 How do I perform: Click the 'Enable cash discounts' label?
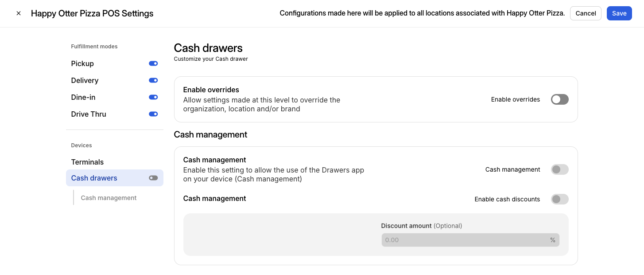(507, 199)
